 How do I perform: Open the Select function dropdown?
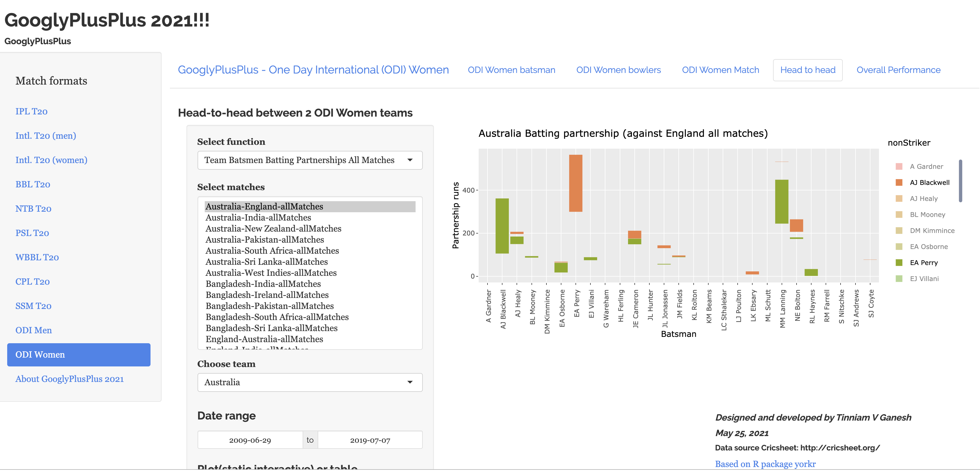tap(309, 160)
